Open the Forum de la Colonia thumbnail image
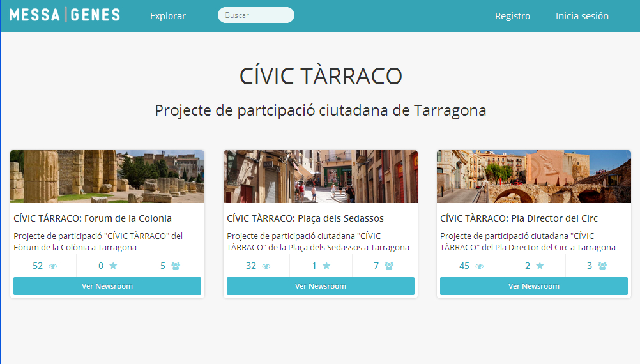640x364 pixels. [x=107, y=177]
